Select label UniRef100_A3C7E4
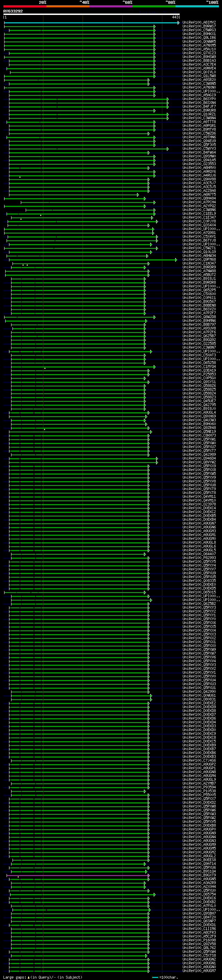The height and width of the screenshot is (980, 222). 199,64
